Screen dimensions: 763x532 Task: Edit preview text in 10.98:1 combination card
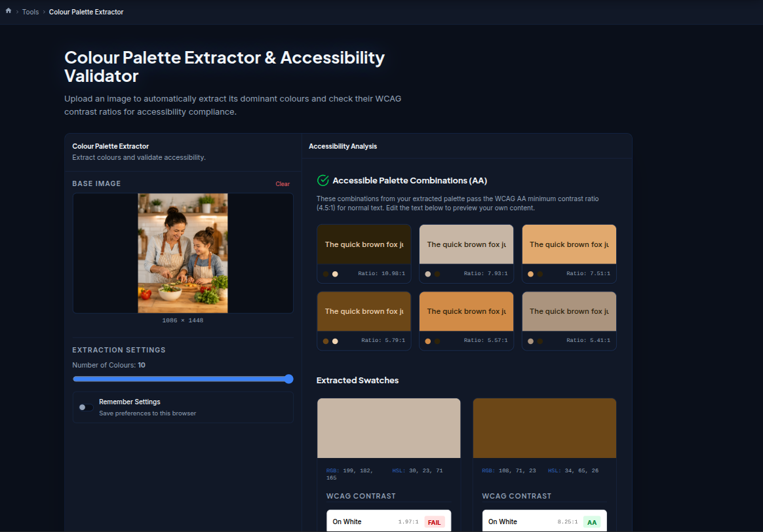point(364,244)
